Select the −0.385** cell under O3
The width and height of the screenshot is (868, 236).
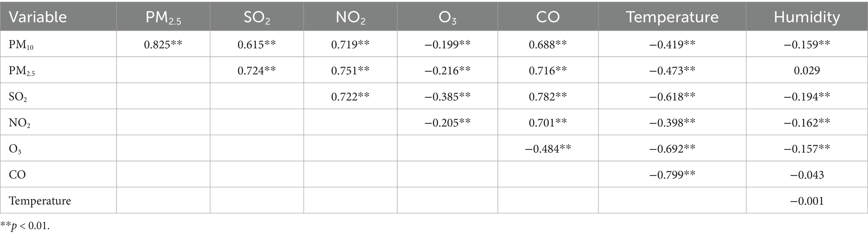447,97
